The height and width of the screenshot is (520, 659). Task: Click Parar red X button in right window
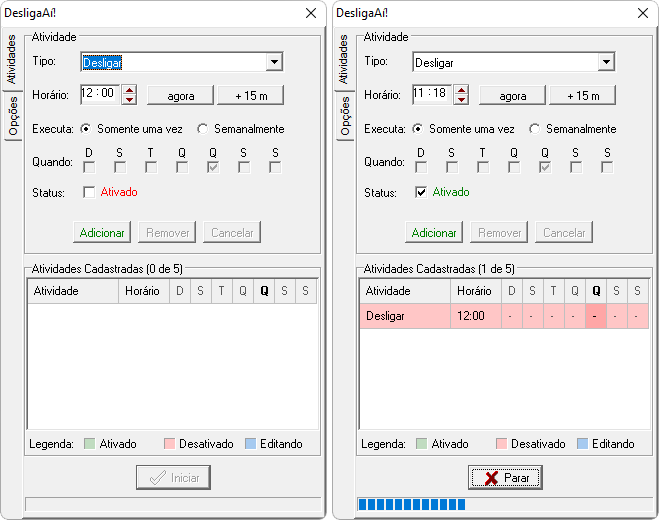point(505,477)
